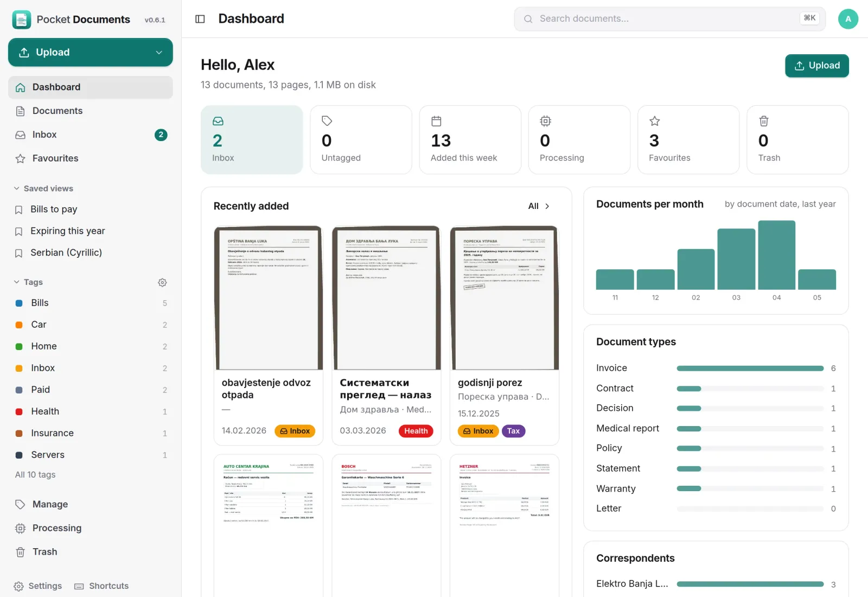Open Dashboard in sidebar

pos(91,87)
